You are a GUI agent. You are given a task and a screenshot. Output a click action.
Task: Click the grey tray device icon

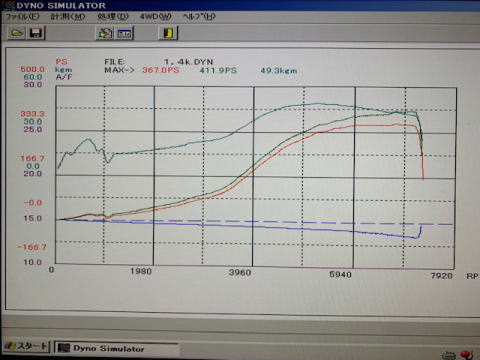point(449,355)
